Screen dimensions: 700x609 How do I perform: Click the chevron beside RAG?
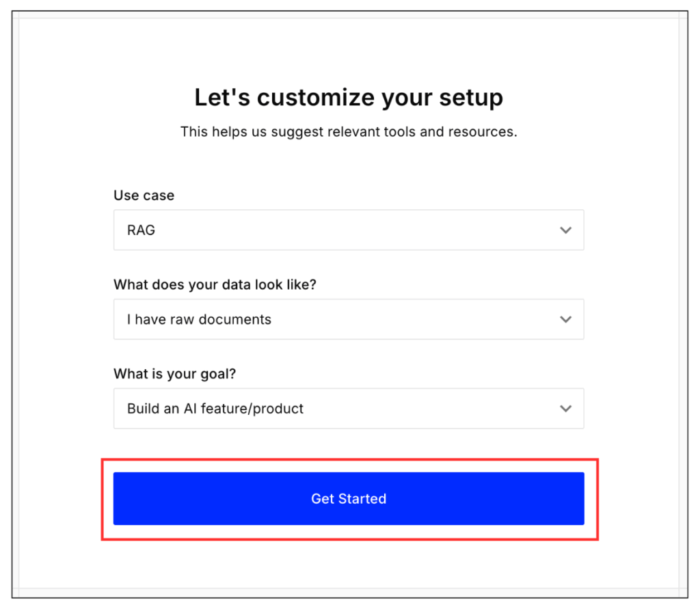pyautogui.click(x=565, y=230)
